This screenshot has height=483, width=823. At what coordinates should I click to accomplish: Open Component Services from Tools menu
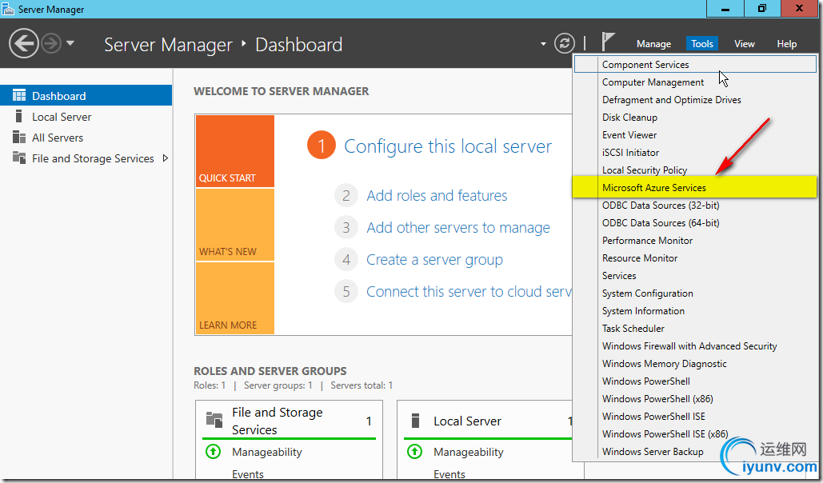[x=695, y=64]
